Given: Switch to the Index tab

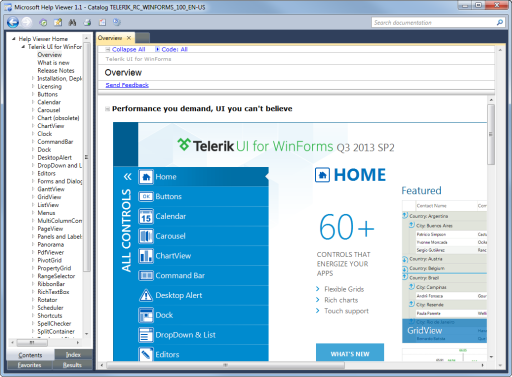Looking at the screenshot, I should click(x=73, y=355).
